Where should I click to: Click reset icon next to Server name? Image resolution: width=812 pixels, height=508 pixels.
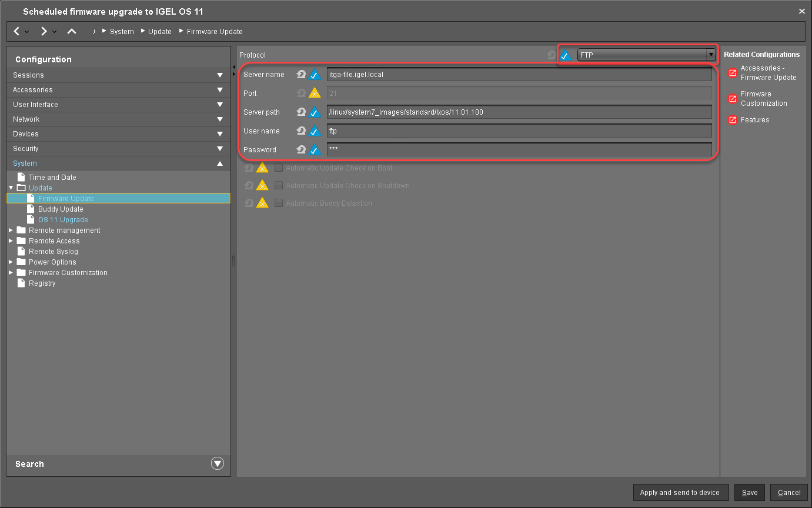pos(301,75)
